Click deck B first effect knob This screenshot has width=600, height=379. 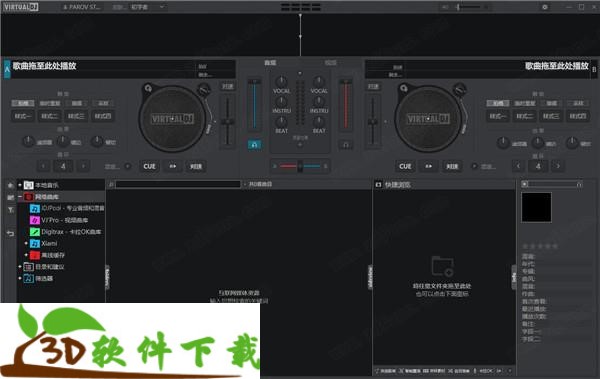pos(503,142)
